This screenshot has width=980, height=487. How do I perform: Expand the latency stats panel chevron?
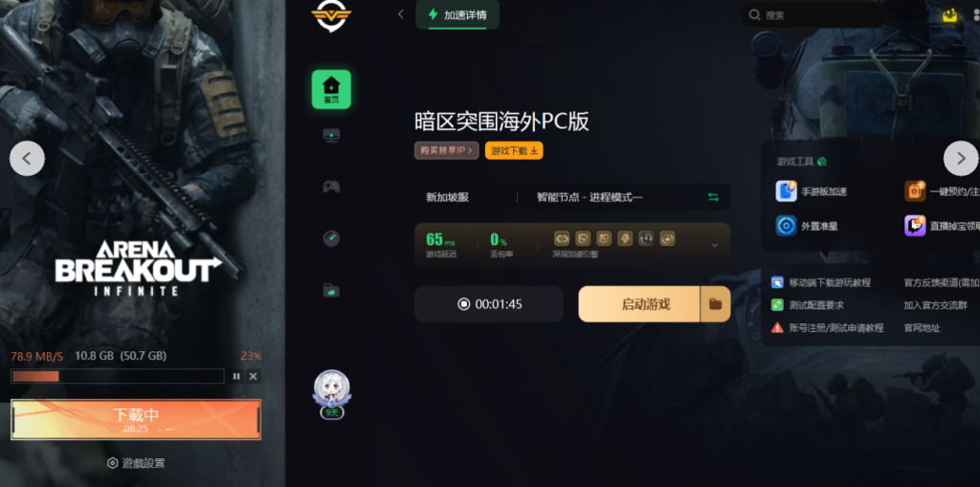point(715,245)
